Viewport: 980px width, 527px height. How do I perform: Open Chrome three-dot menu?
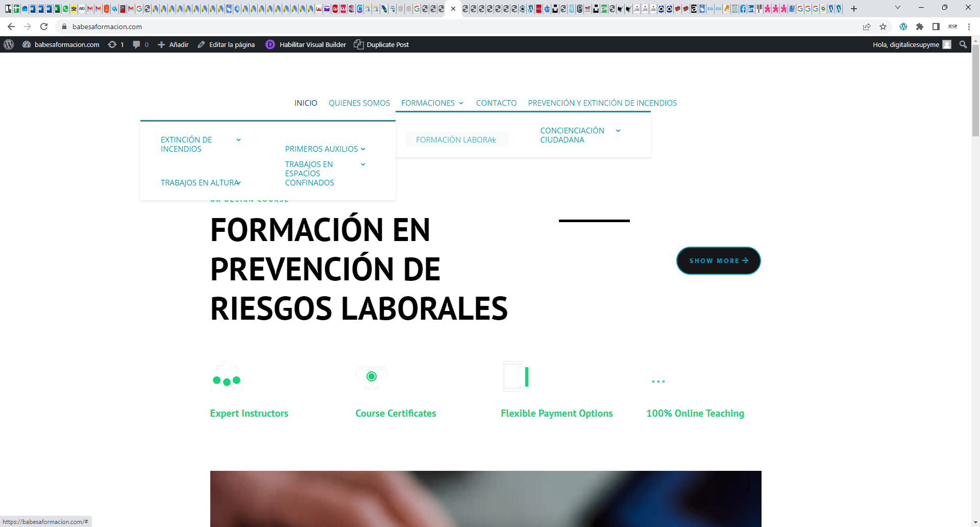click(969, 27)
